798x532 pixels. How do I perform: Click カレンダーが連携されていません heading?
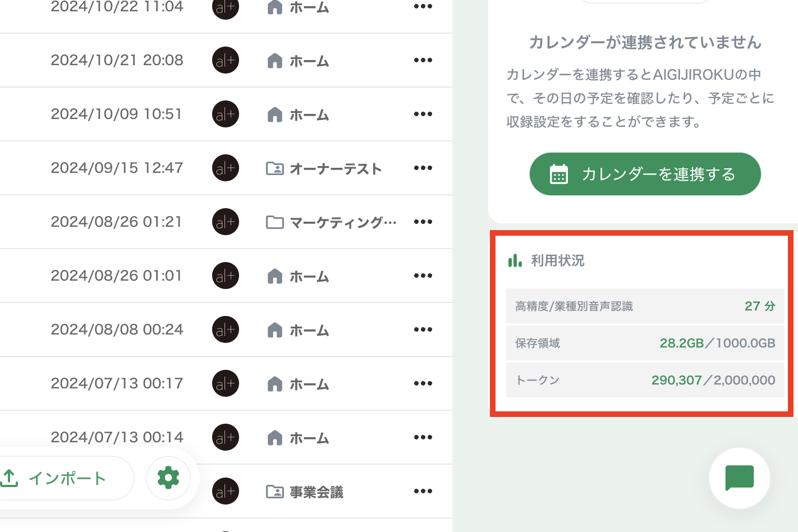pos(645,43)
